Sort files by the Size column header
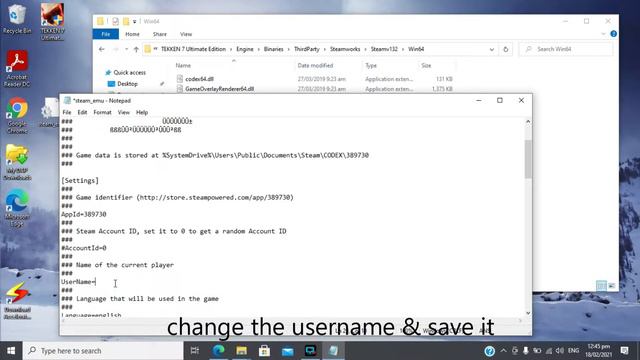 tap(426, 65)
